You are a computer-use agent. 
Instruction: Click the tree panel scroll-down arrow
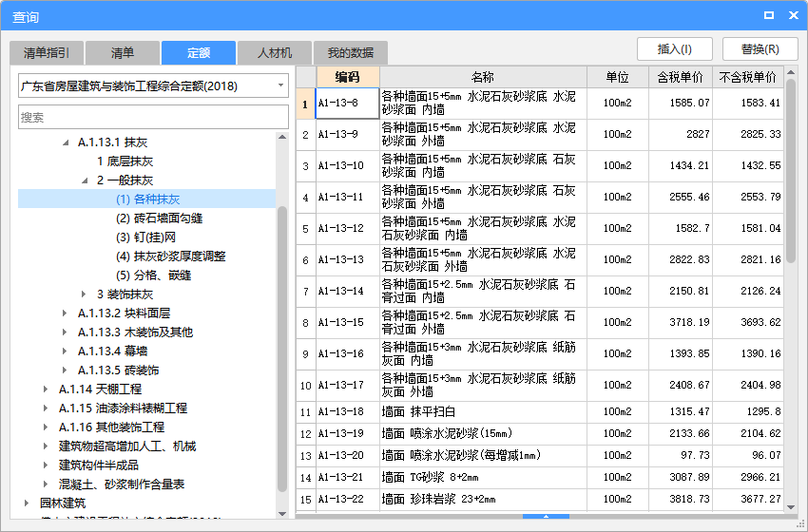click(282, 513)
